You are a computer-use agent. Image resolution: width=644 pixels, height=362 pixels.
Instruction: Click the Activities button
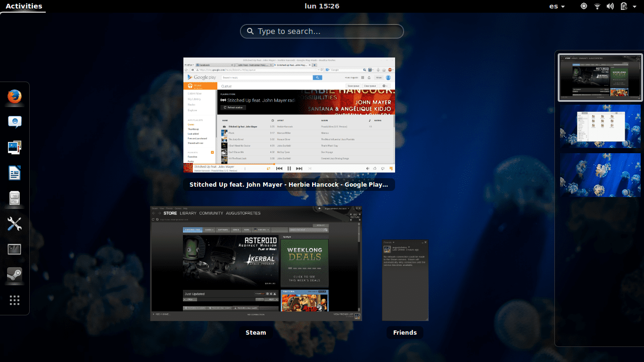pyautogui.click(x=24, y=6)
